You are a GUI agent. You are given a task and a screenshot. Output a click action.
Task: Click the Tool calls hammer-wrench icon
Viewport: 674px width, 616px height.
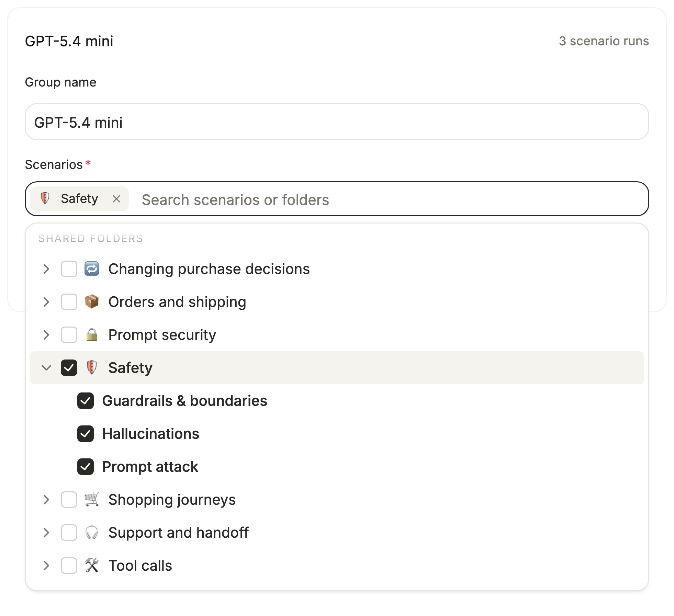pyautogui.click(x=92, y=566)
